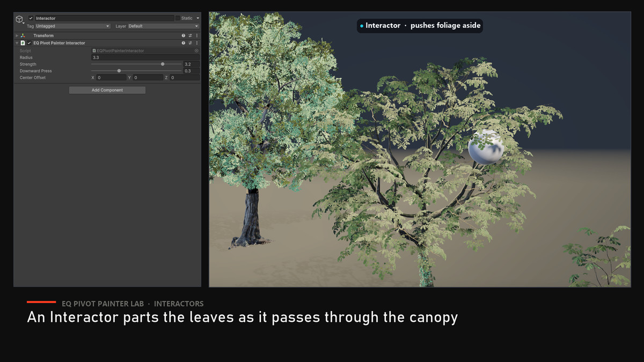Click the Radius property label
644x362 pixels.
pos(26,57)
